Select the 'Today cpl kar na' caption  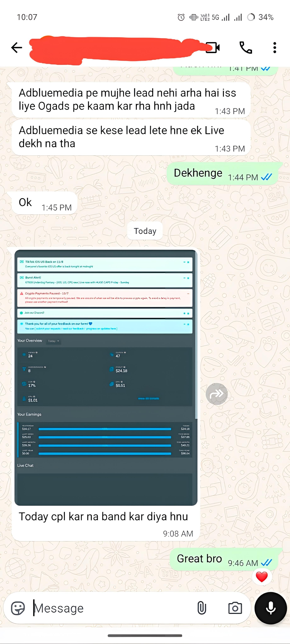click(103, 516)
